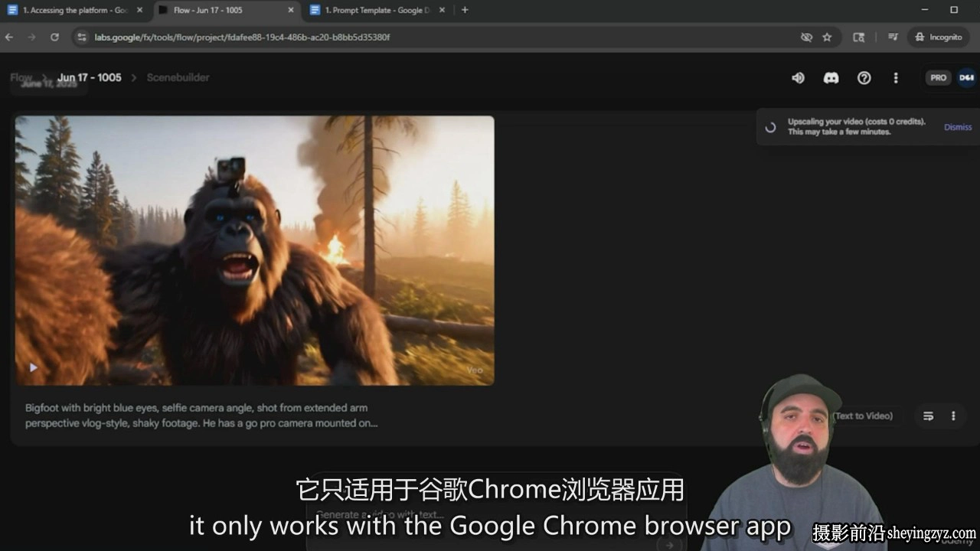Toggle sound with the speaker icon
Screen dimensions: 980x551
pyautogui.click(x=798, y=78)
